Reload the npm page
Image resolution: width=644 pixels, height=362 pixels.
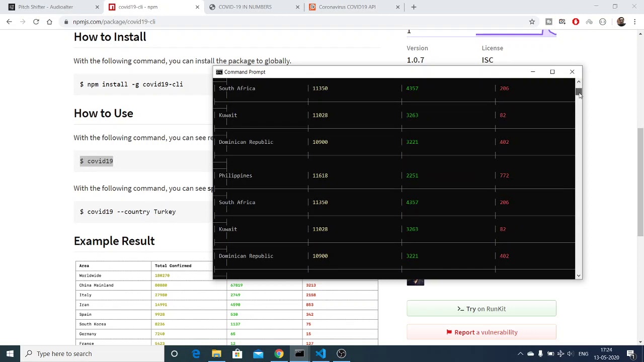point(36,22)
